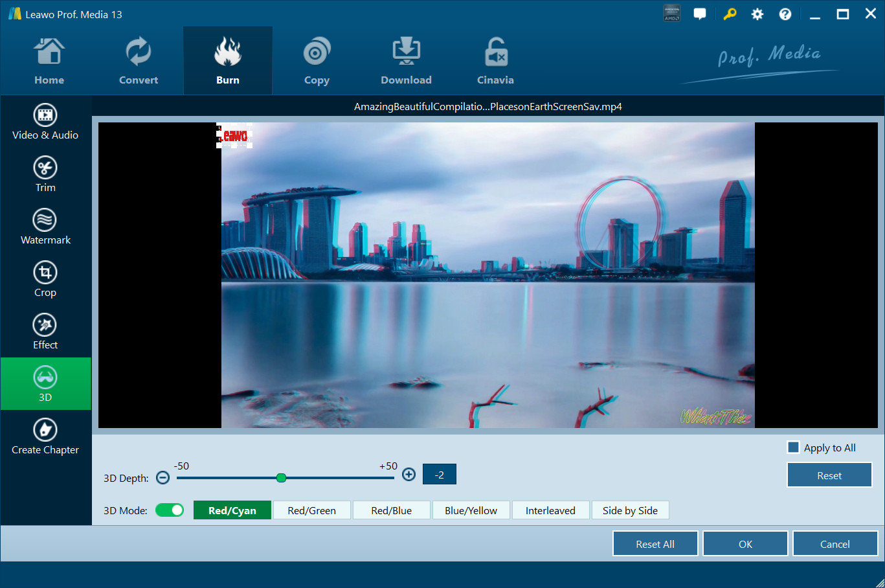This screenshot has width=885, height=588.
Task: Increase 3D depth with plus button
Action: [409, 475]
